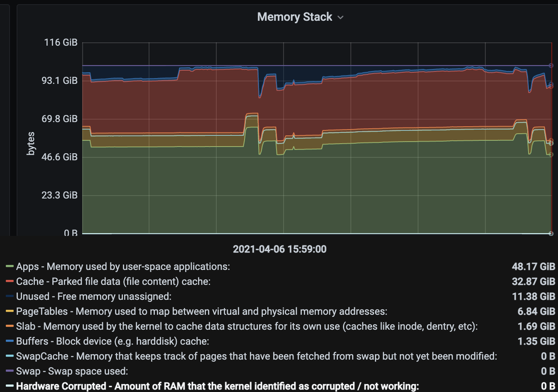Click the Apps value 48.17 GiB
Screen dimensions: 558x392
point(534,267)
